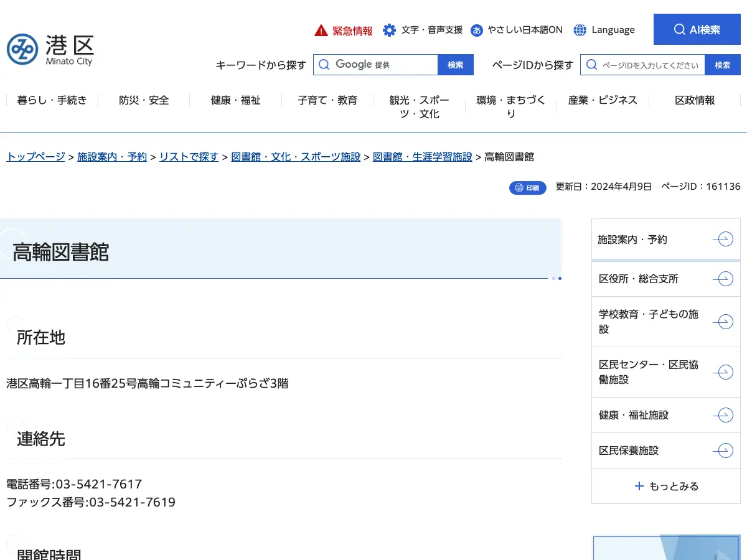
Task: Open the リストで探す breadcrumb link
Action: click(x=189, y=157)
